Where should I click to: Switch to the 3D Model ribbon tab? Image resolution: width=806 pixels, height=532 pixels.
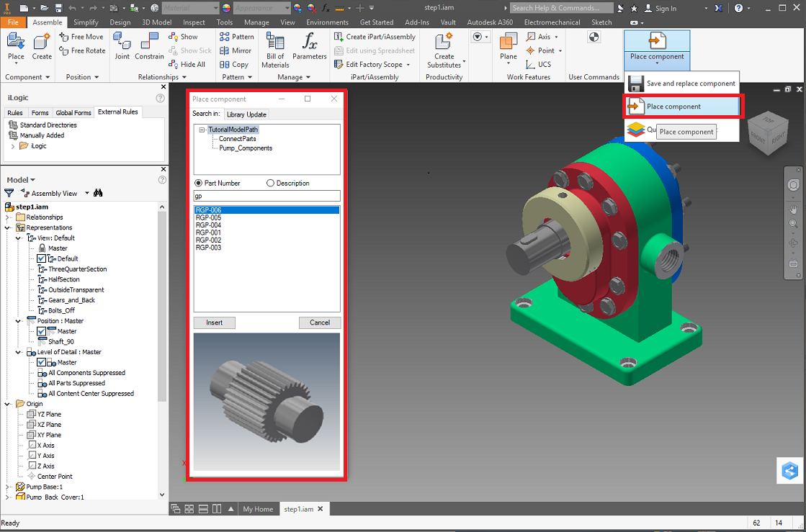click(157, 22)
